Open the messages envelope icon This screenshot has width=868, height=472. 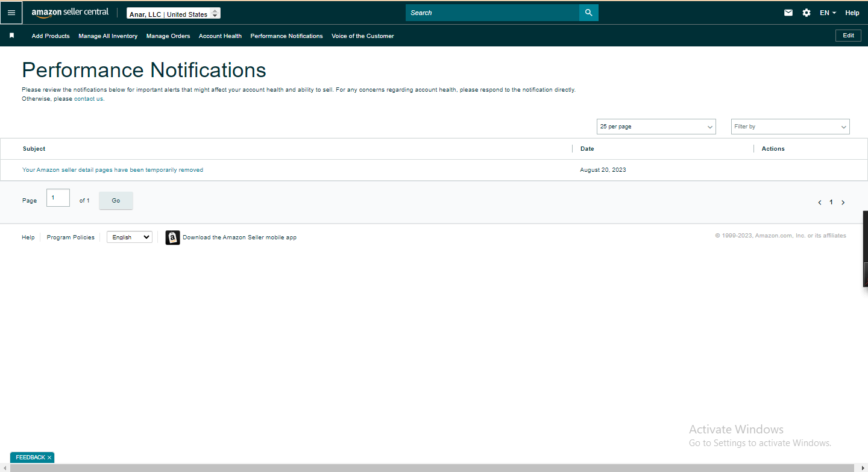788,13
